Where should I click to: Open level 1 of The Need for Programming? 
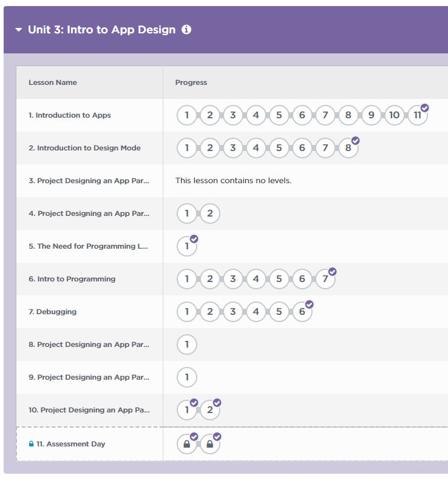(x=186, y=246)
